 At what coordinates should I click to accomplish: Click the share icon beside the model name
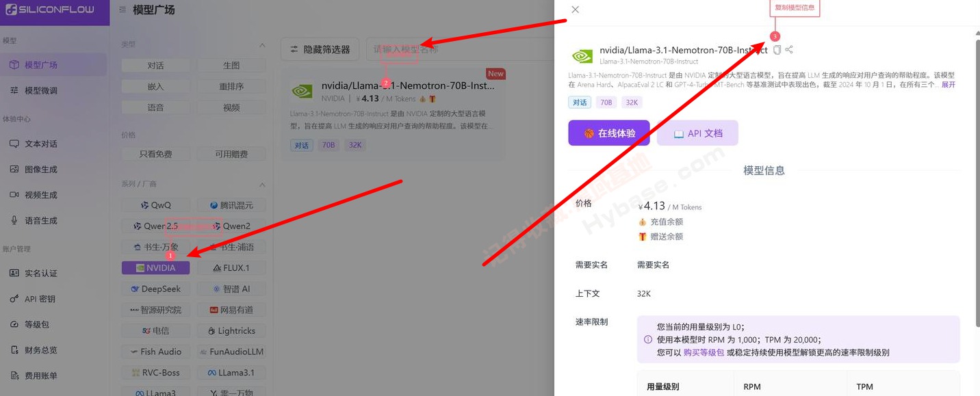click(789, 50)
